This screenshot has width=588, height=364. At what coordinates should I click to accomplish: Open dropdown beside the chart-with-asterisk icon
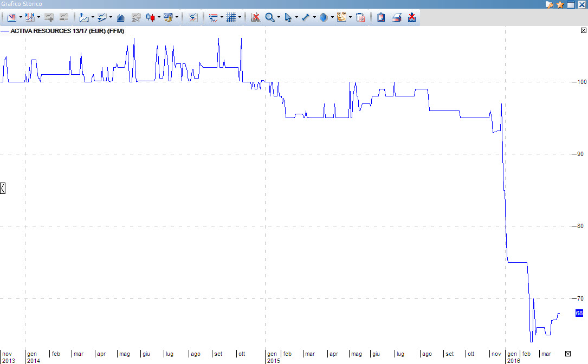[x=93, y=17]
